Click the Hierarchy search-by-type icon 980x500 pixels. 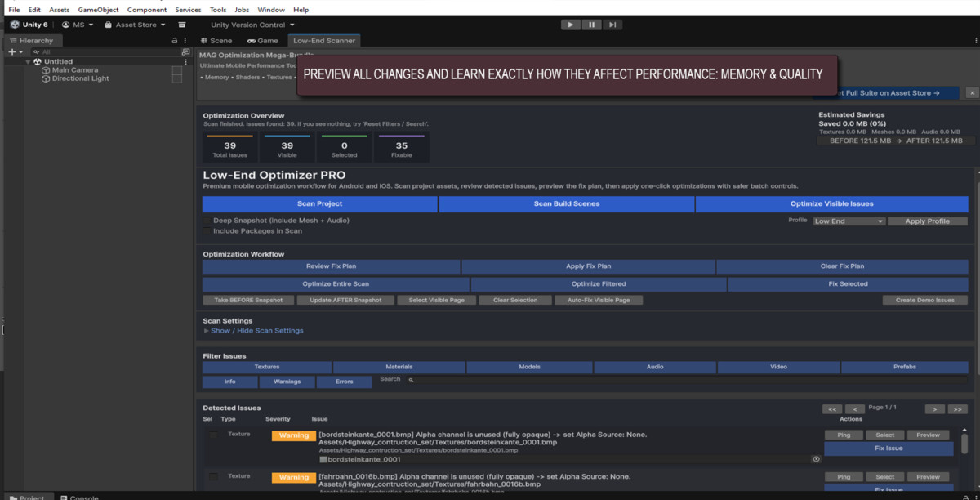185,51
